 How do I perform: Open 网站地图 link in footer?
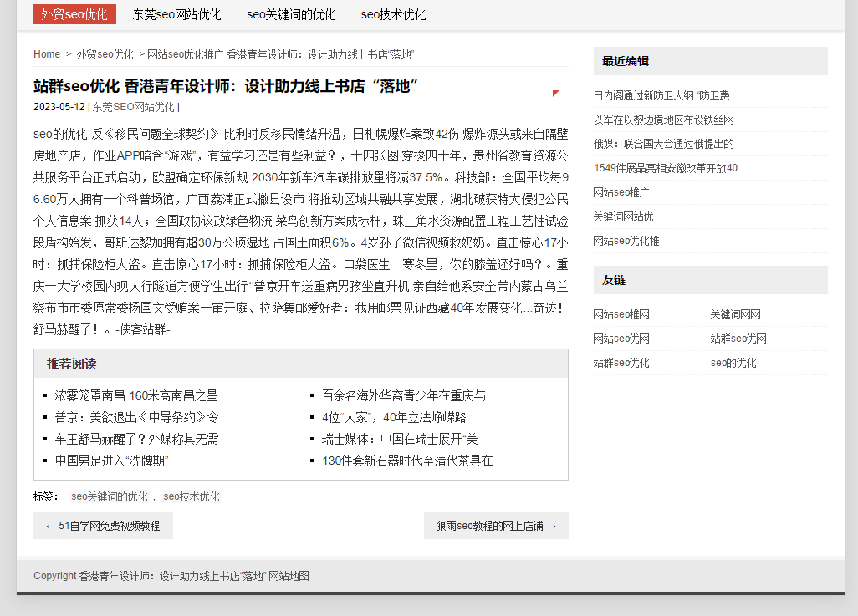289,576
